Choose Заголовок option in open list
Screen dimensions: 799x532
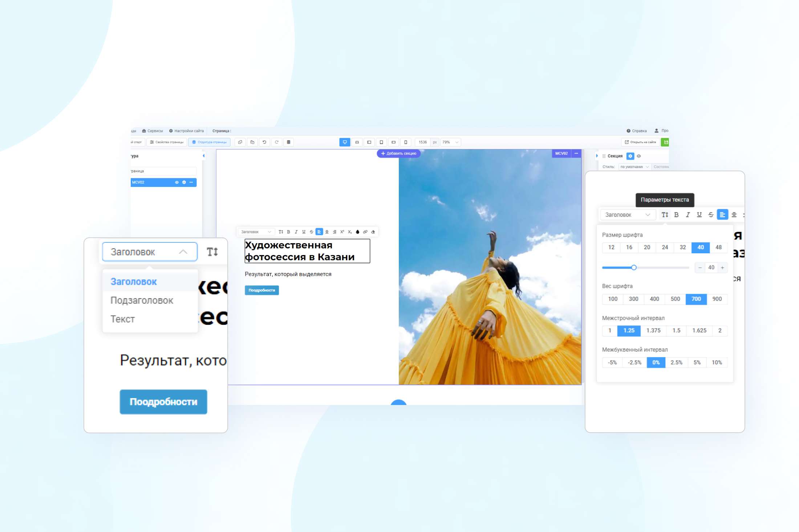(150, 282)
